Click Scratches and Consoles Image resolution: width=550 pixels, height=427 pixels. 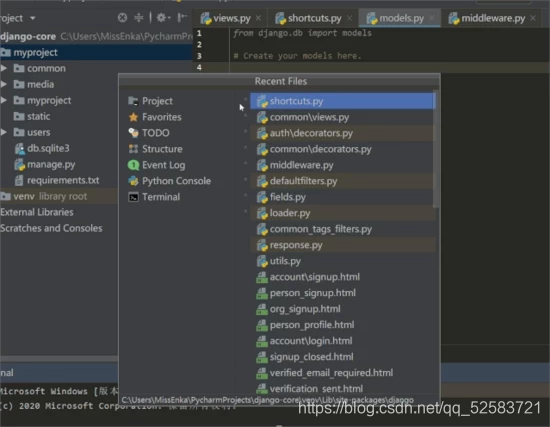pyautogui.click(x=51, y=228)
